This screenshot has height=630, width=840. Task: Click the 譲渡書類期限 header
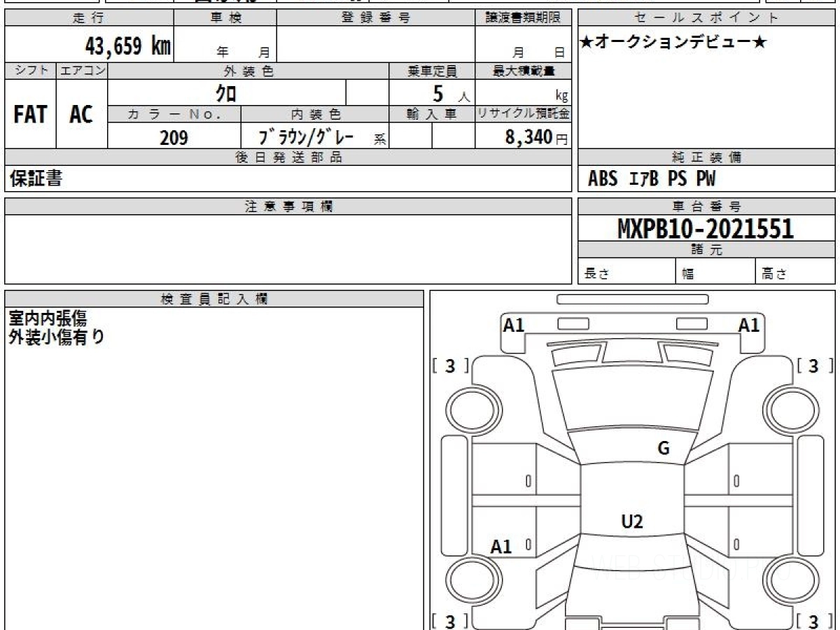524,18
